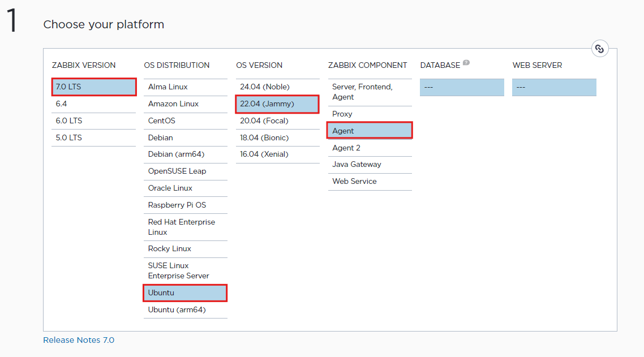The height and width of the screenshot is (357, 644).
Task: Choose OpenSUSE Leap distribution
Action: click(186, 171)
